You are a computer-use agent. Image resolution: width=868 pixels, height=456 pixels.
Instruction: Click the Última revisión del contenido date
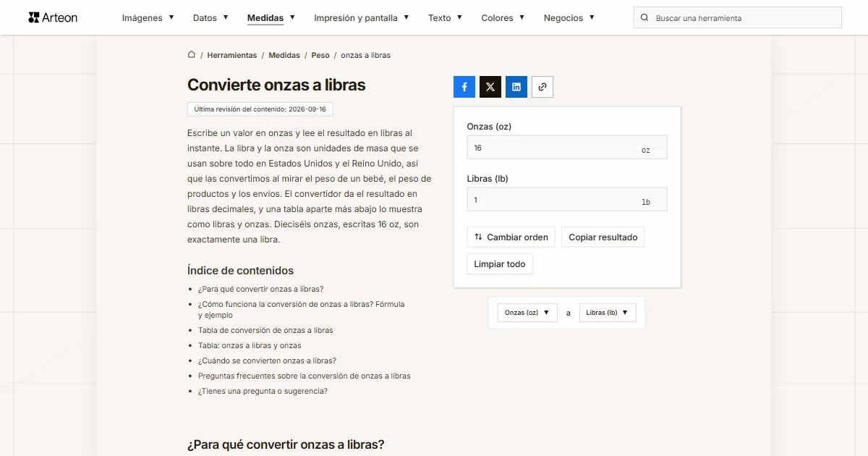260,109
